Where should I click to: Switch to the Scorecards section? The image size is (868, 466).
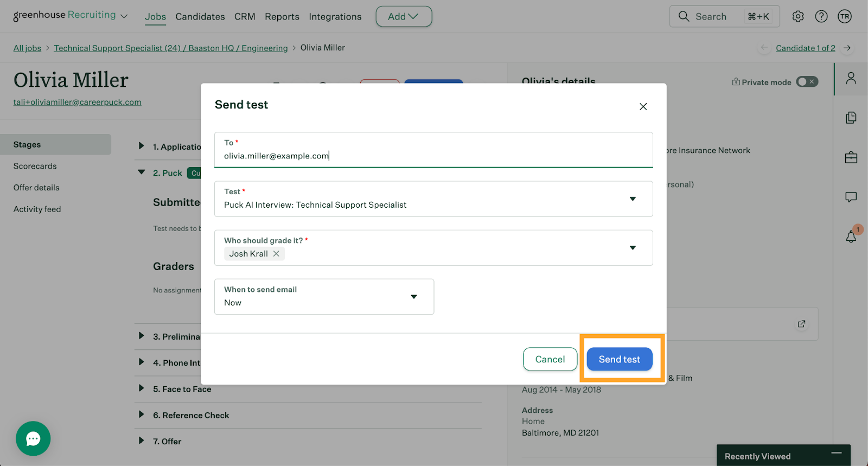(35, 166)
